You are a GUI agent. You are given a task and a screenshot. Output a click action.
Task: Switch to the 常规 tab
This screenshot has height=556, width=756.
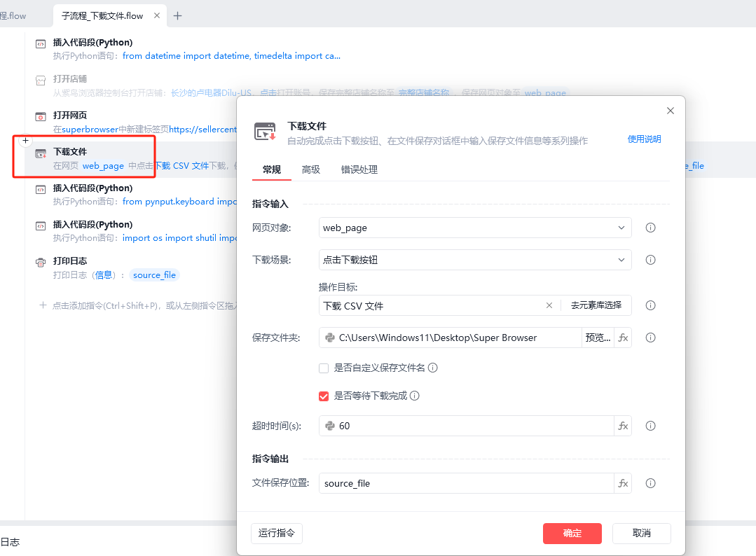click(x=271, y=169)
